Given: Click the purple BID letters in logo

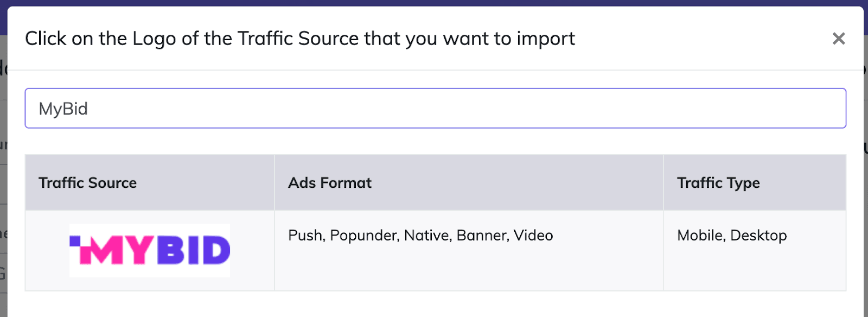Looking at the screenshot, I should pyautogui.click(x=194, y=251).
